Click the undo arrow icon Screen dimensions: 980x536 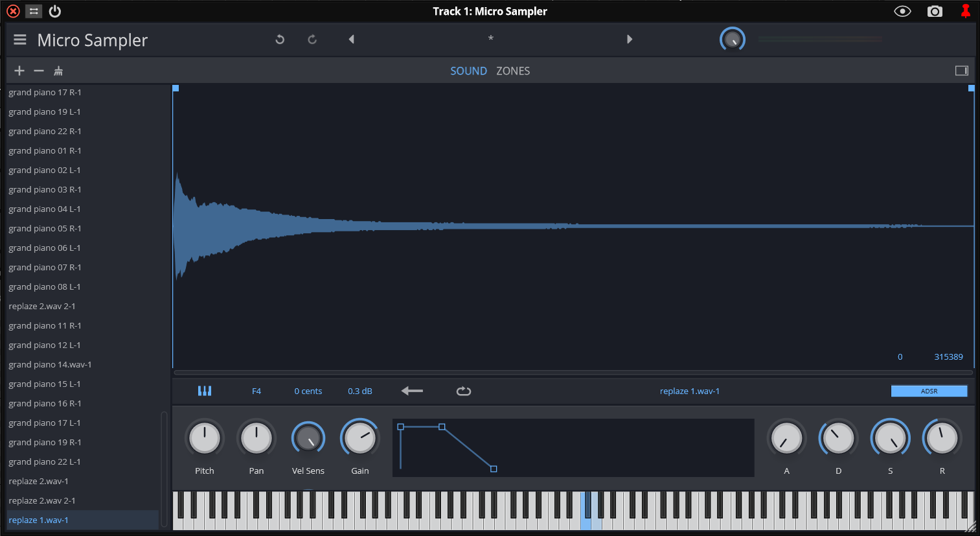[x=280, y=40]
